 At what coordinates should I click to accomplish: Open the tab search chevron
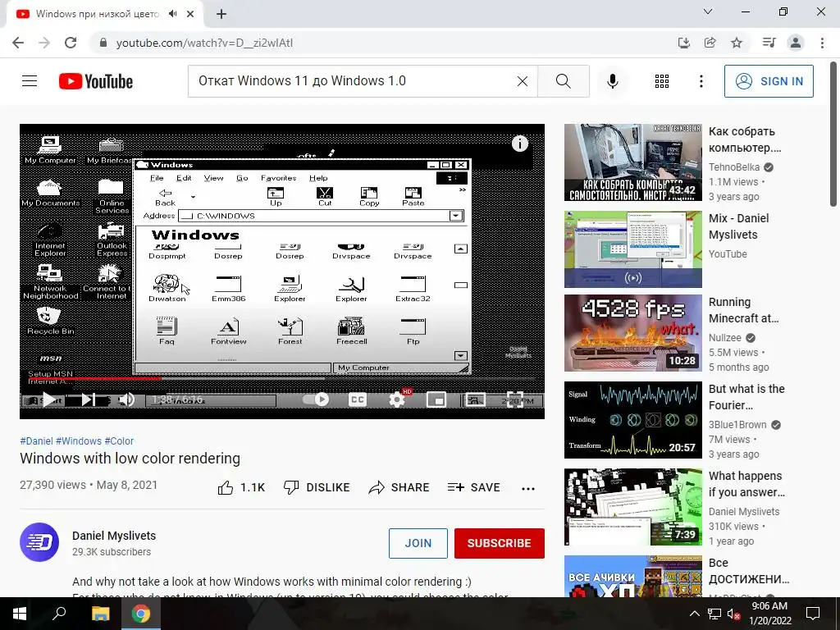pos(708,11)
